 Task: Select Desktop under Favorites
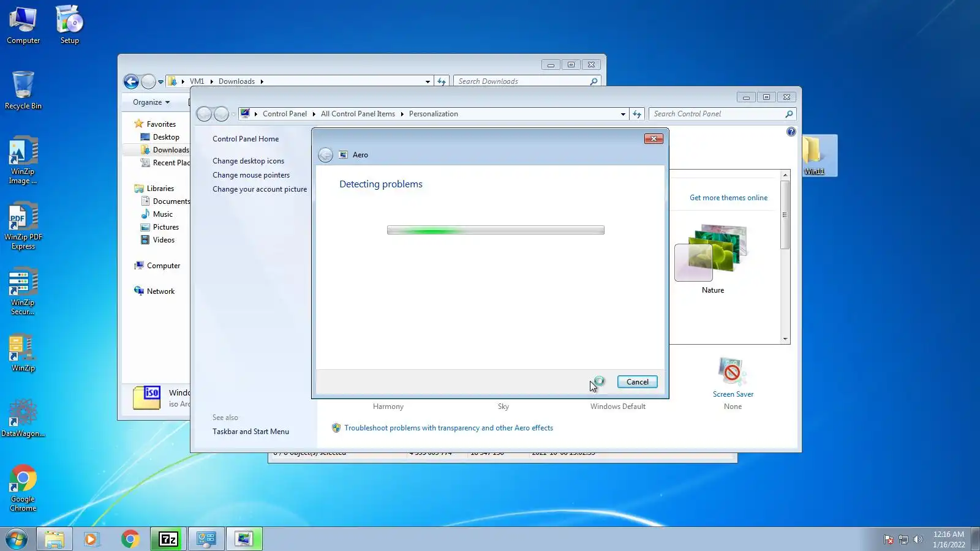point(166,137)
